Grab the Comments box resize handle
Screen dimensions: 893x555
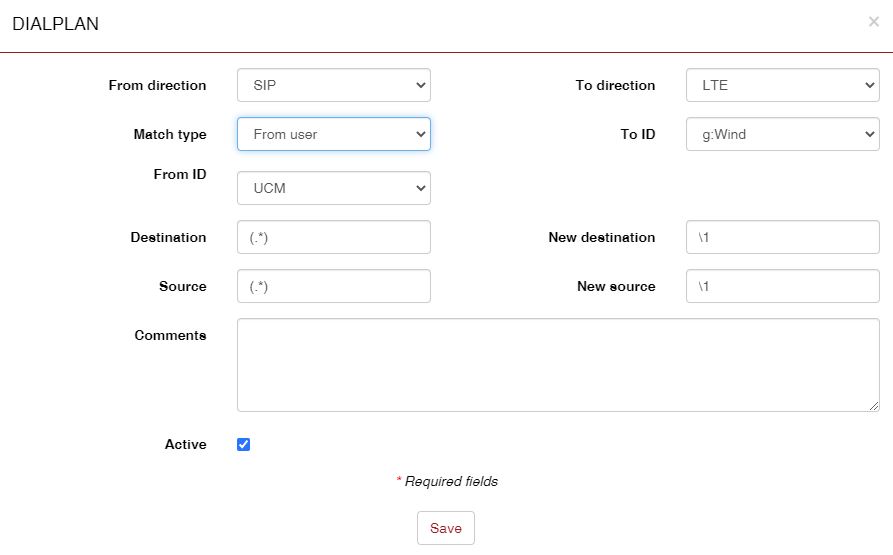click(x=874, y=405)
